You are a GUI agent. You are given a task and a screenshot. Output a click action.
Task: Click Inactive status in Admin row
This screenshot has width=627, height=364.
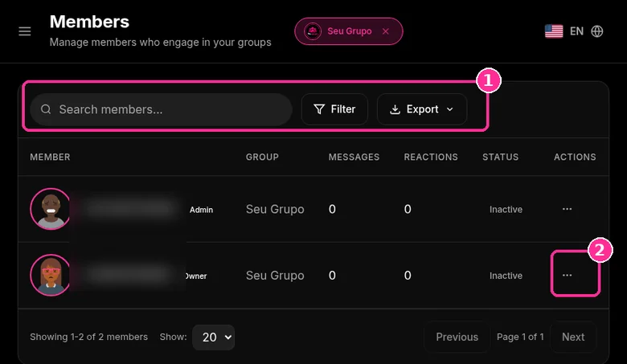(506, 210)
